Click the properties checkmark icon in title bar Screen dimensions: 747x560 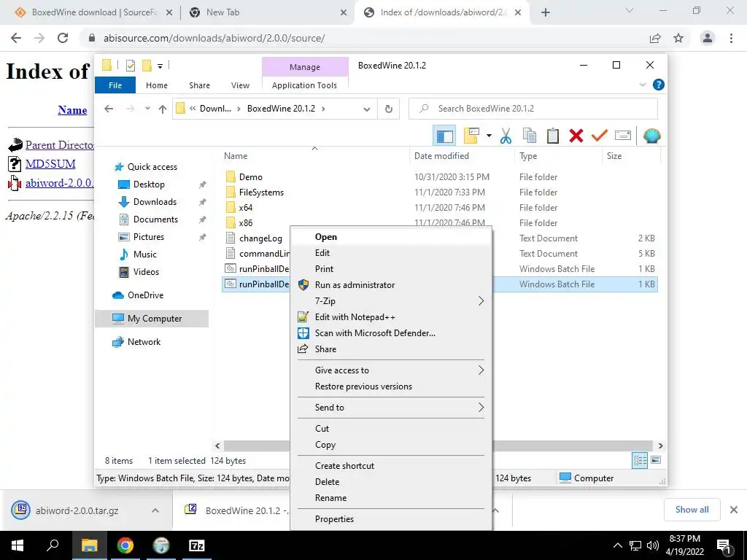tap(130, 66)
